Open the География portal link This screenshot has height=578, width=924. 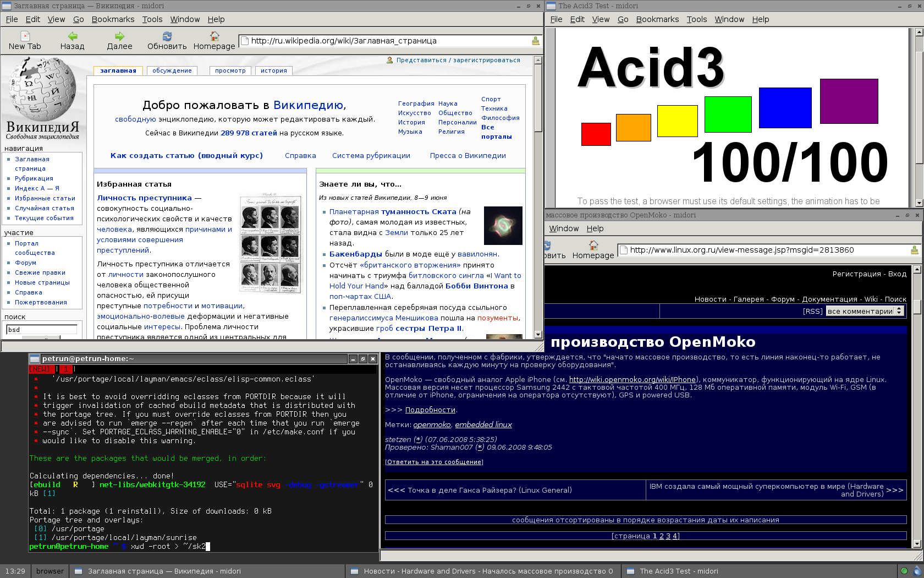click(x=416, y=103)
